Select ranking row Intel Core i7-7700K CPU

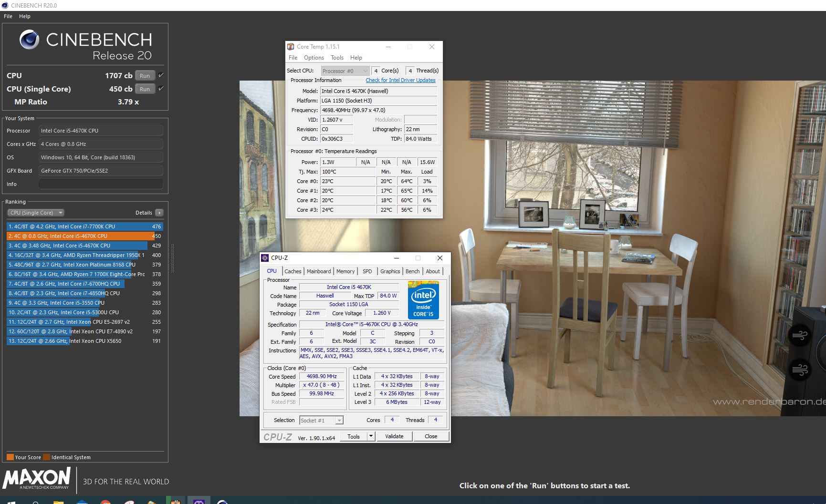(84, 226)
